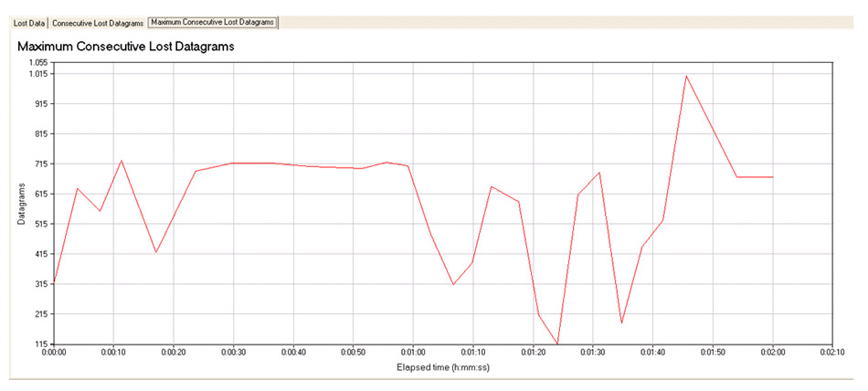
Task: Click the Elapsed time (h:mm:ss) axis title
Action: (x=443, y=367)
